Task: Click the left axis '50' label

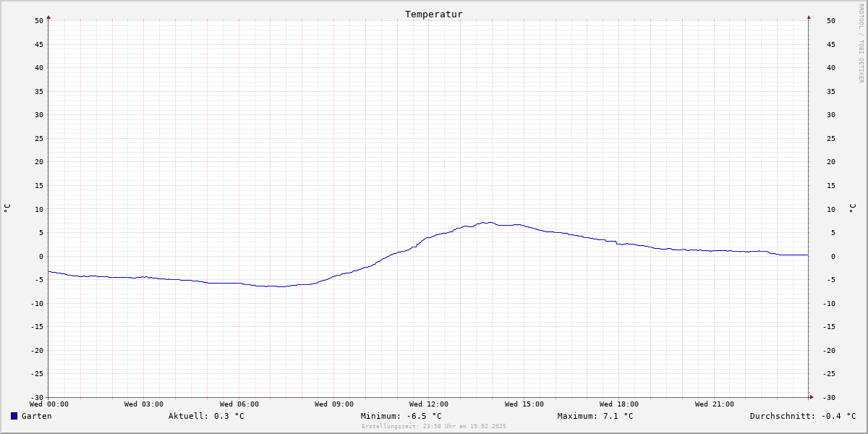Action: click(x=39, y=20)
